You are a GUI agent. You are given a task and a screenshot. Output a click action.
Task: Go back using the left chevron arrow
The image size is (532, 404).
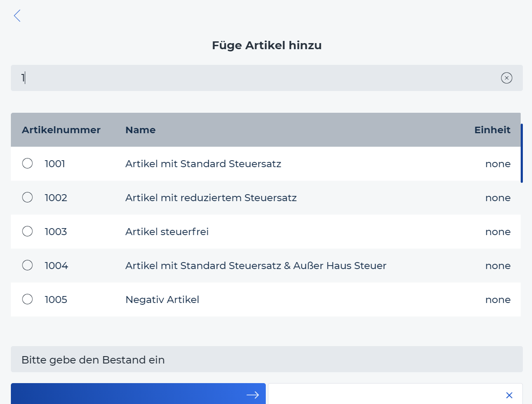[x=17, y=16]
